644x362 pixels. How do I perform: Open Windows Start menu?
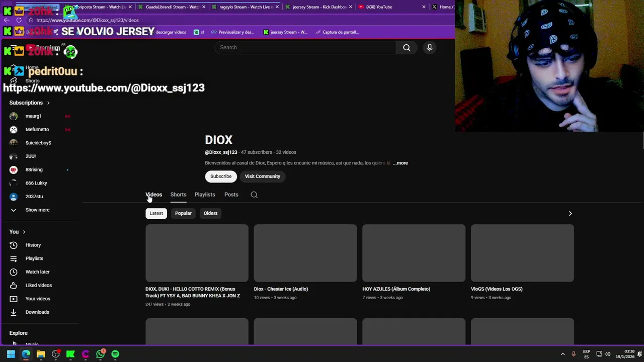(11, 354)
